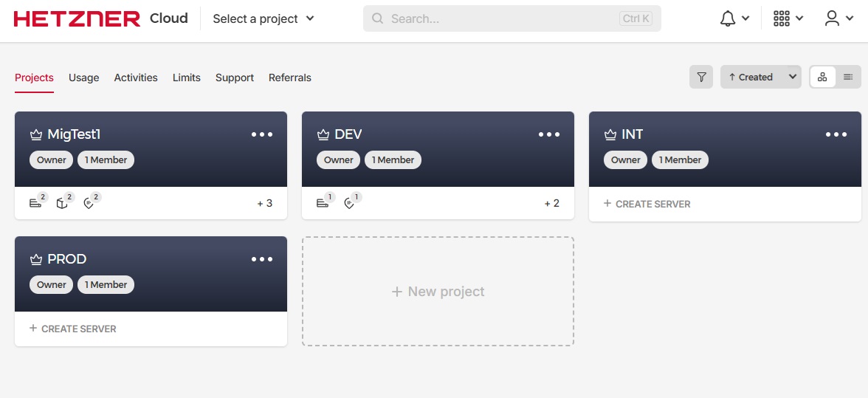The width and height of the screenshot is (868, 398).
Task: Show DEV's +2 more resources
Action: [552, 203]
